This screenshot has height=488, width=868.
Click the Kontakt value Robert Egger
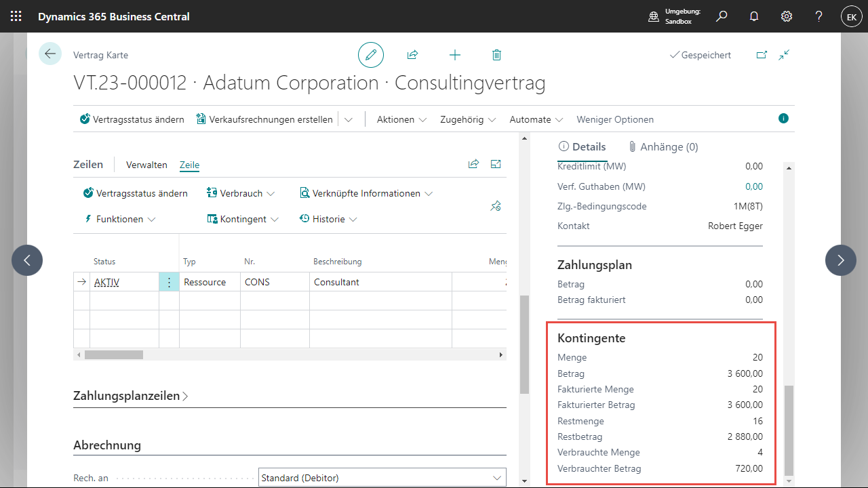point(735,226)
